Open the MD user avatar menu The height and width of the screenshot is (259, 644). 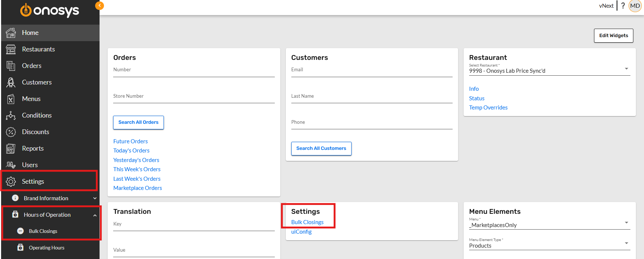635,6
